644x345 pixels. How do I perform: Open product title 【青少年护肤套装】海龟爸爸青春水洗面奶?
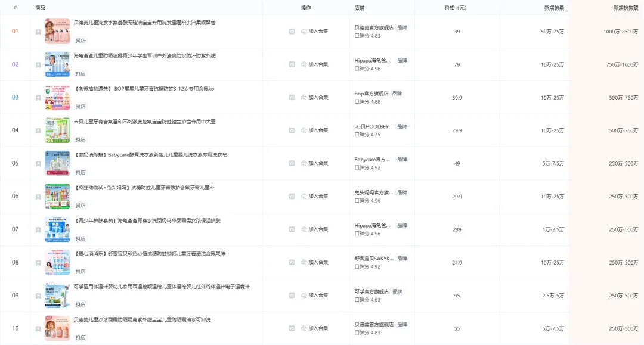[147, 220]
